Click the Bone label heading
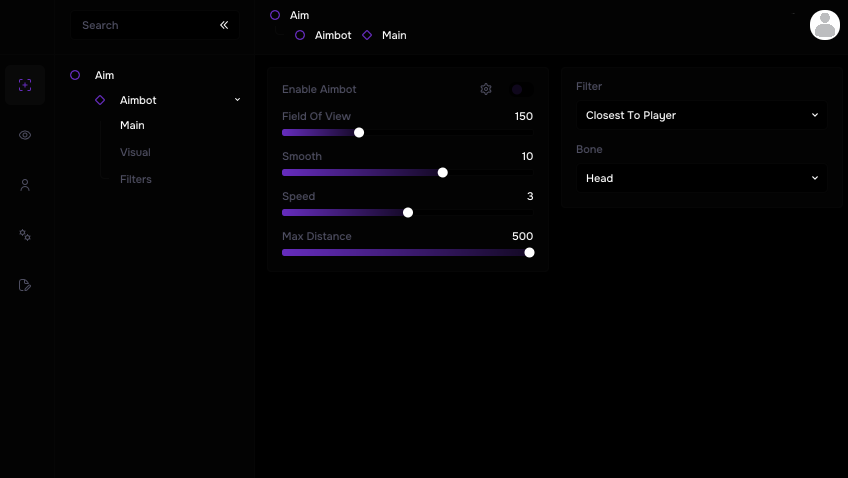Viewport: 848px width, 478px height. tap(589, 149)
